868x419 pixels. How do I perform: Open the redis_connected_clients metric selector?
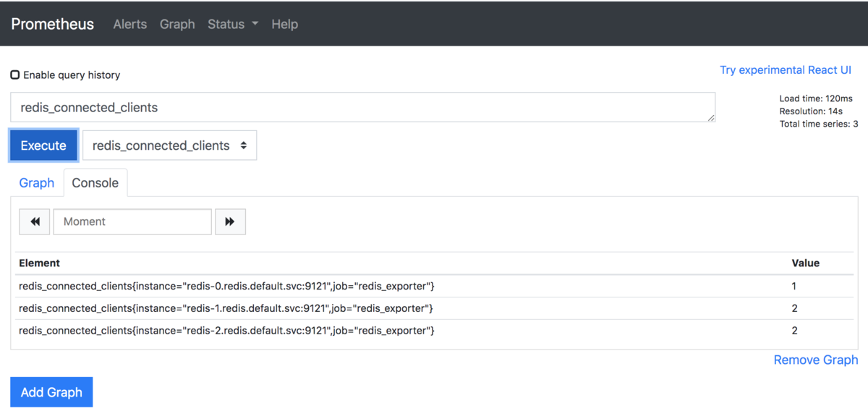[169, 145]
